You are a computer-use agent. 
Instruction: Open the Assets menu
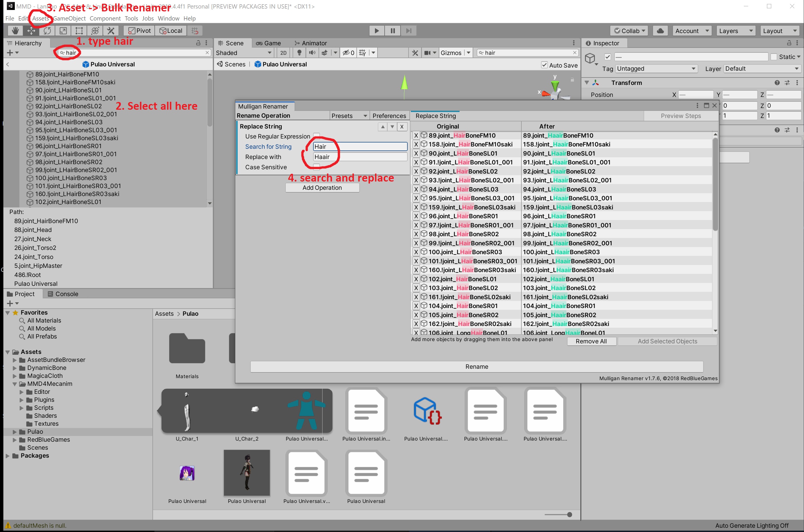pyautogui.click(x=40, y=18)
